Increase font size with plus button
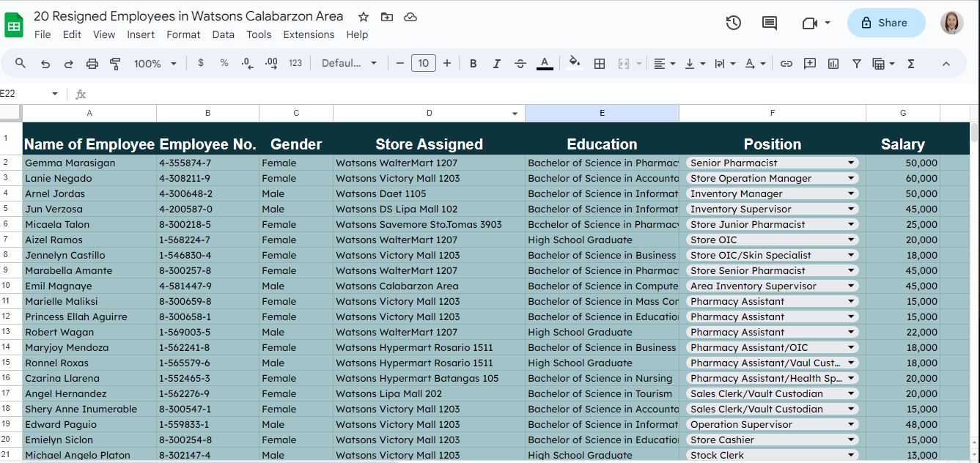The image size is (980, 463). point(446,64)
